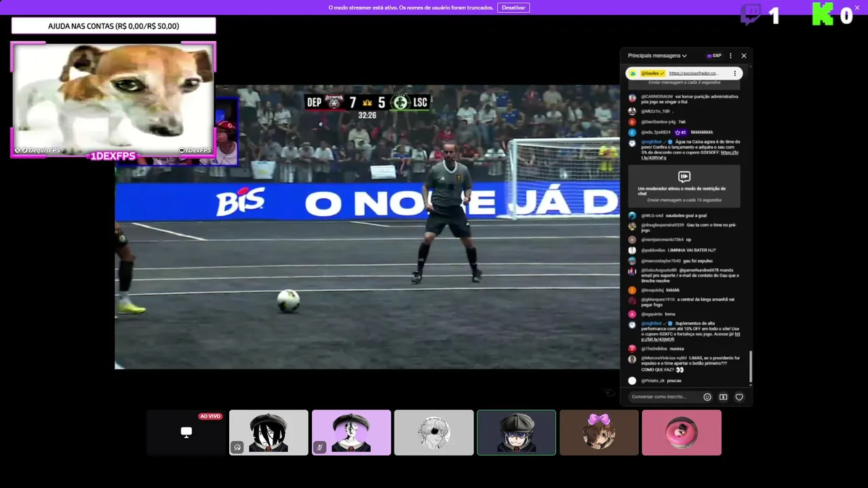Click the @Gaules pinned author chip
Image resolution: width=868 pixels, height=488 pixels.
[653, 73]
